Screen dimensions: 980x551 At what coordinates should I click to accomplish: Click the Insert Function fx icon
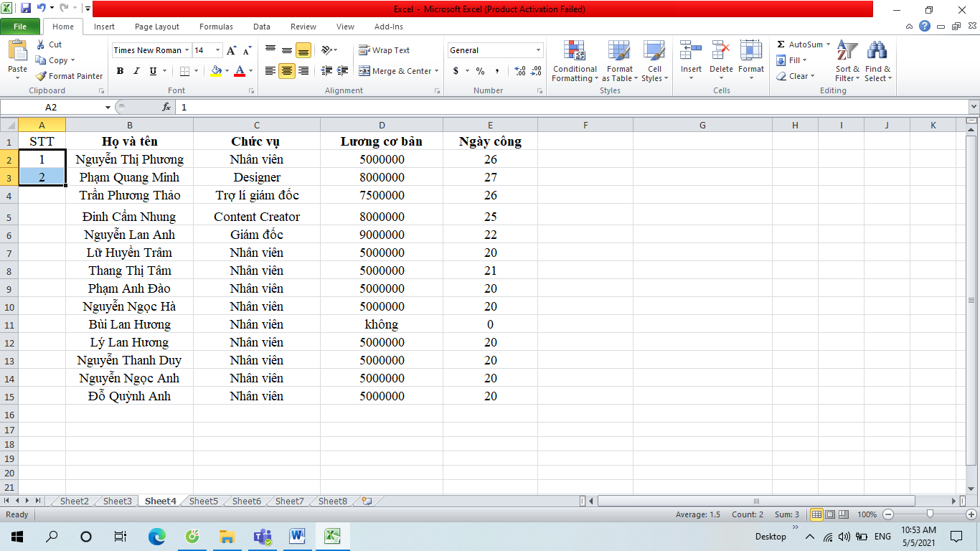(166, 107)
